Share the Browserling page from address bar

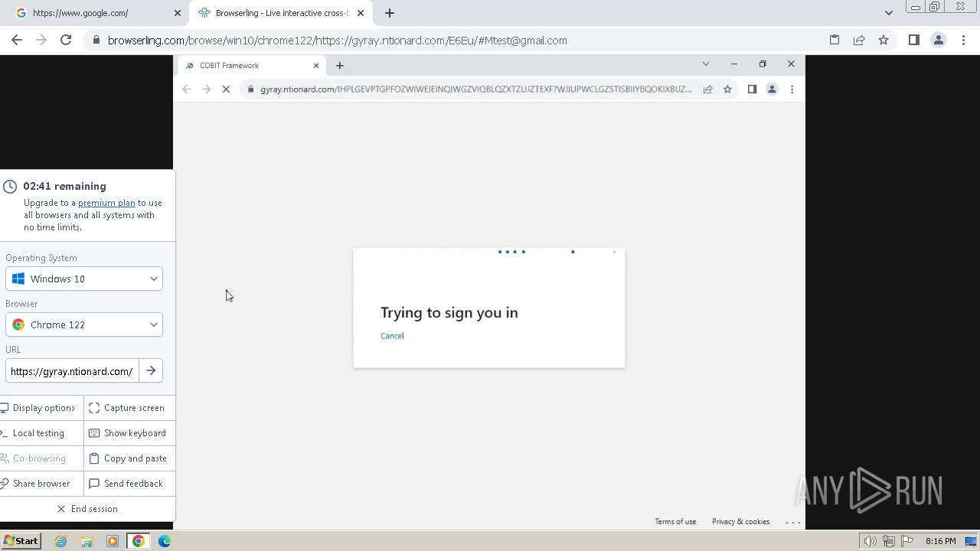pos(859,40)
